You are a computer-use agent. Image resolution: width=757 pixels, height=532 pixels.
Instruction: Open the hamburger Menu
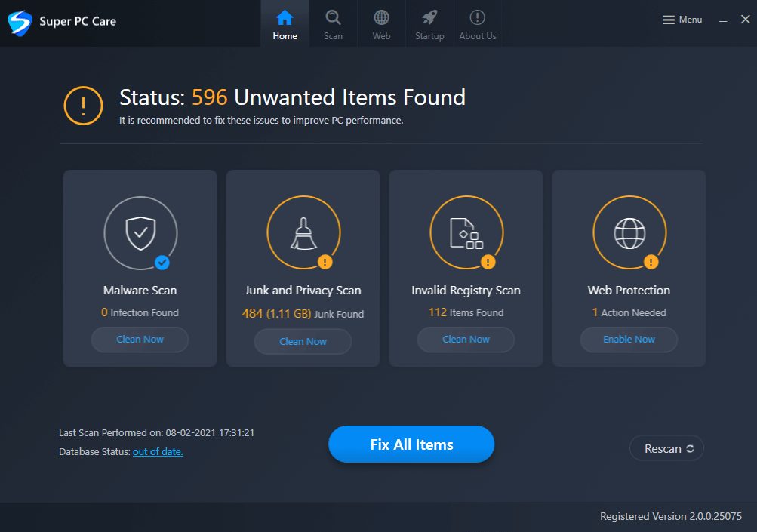(x=682, y=20)
